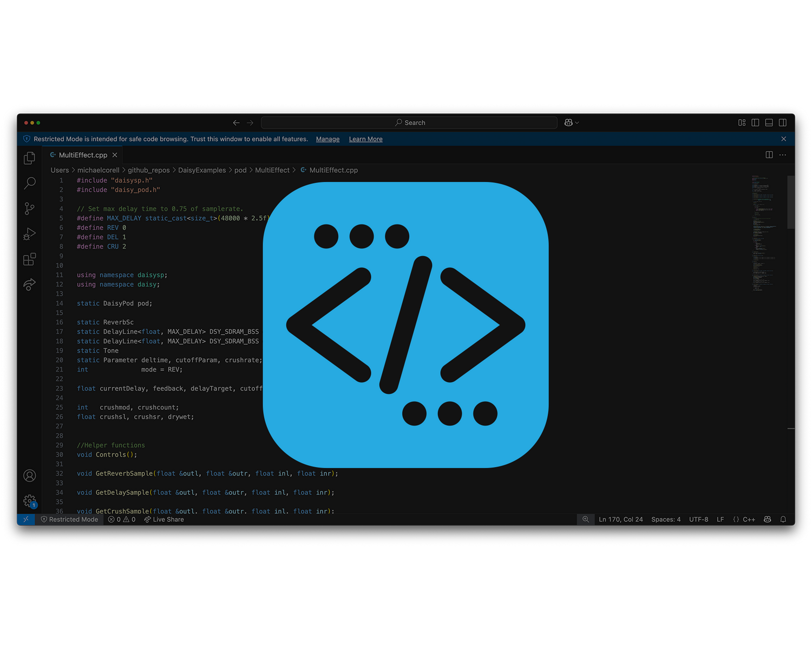812x650 pixels.
Task: Go back with the left arrow
Action: coord(236,123)
